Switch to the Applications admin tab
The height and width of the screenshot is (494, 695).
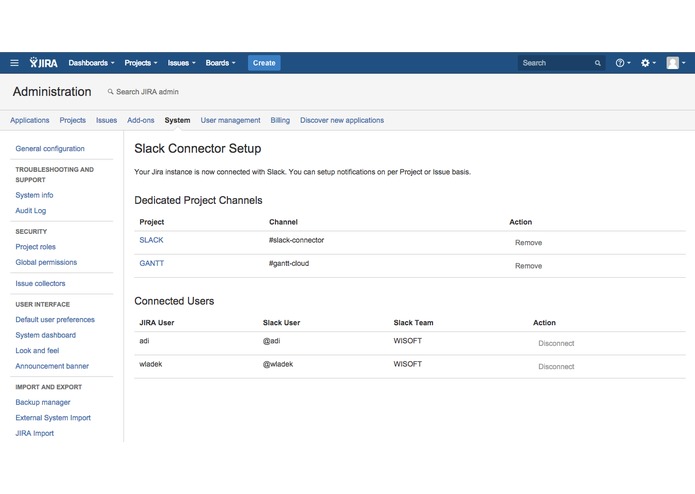coord(30,120)
